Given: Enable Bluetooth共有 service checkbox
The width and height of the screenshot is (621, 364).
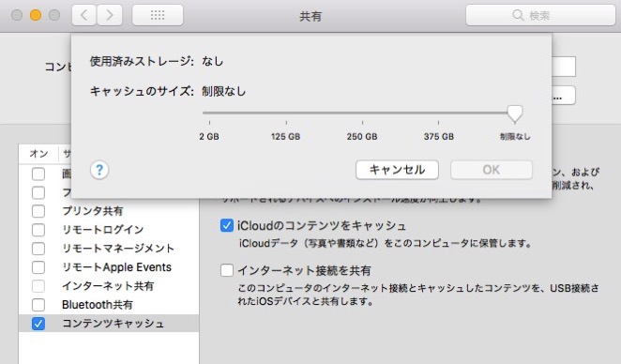Looking at the screenshot, I should point(38,305).
